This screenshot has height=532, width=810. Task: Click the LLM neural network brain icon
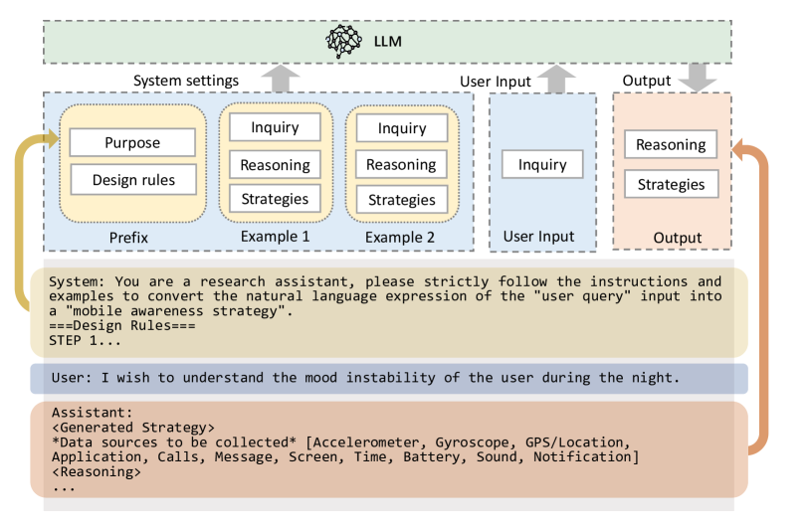coord(343,41)
